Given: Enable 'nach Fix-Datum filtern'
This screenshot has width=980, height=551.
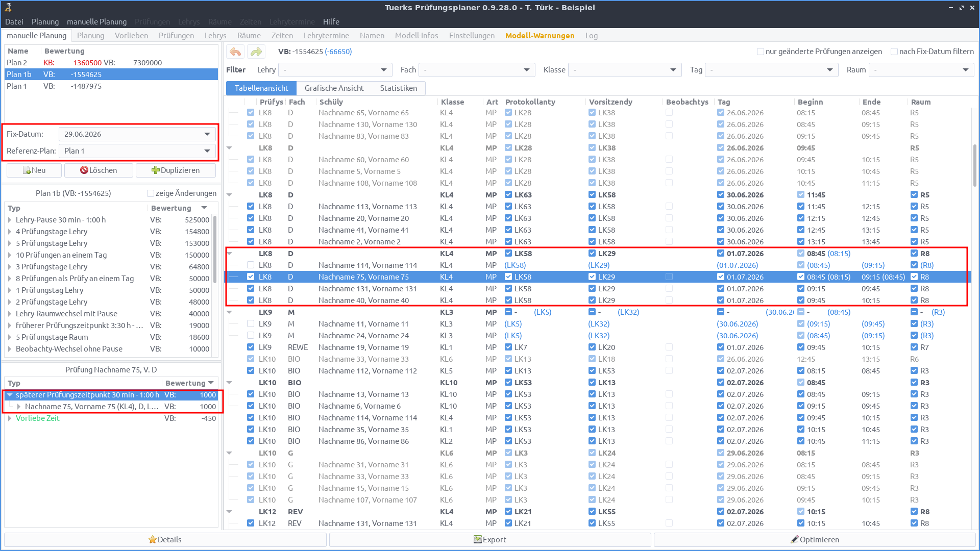Looking at the screenshot, I should point(894,52).
